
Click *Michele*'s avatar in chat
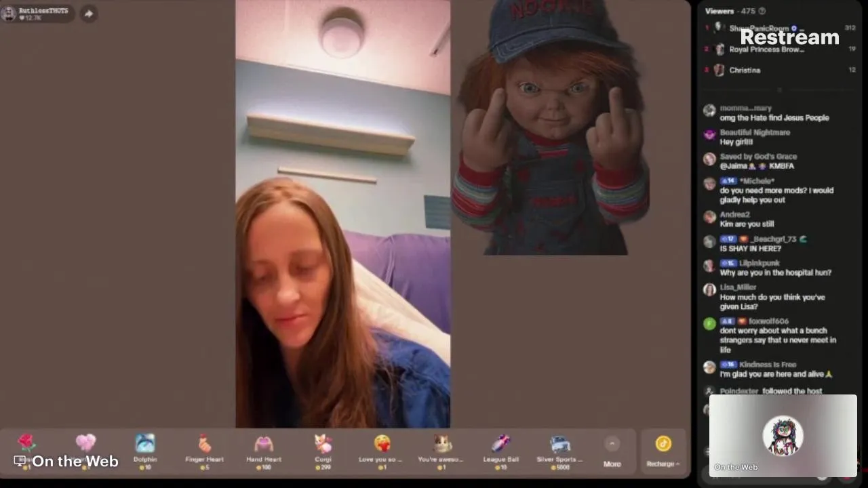709,184
